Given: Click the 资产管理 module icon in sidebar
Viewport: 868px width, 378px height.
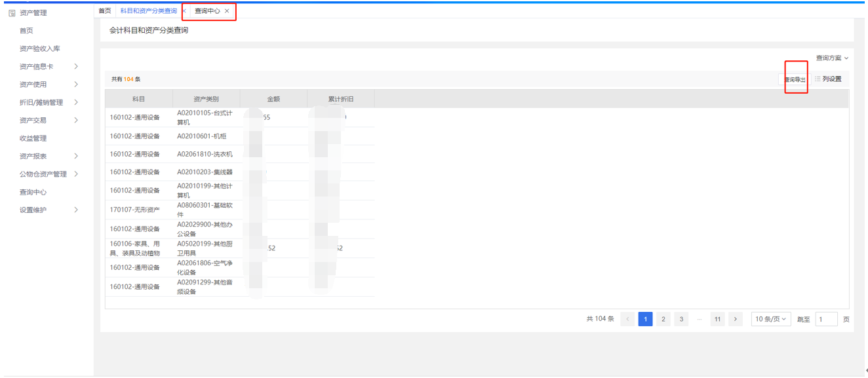Looking at the screenshot, I should coord(12,13).
